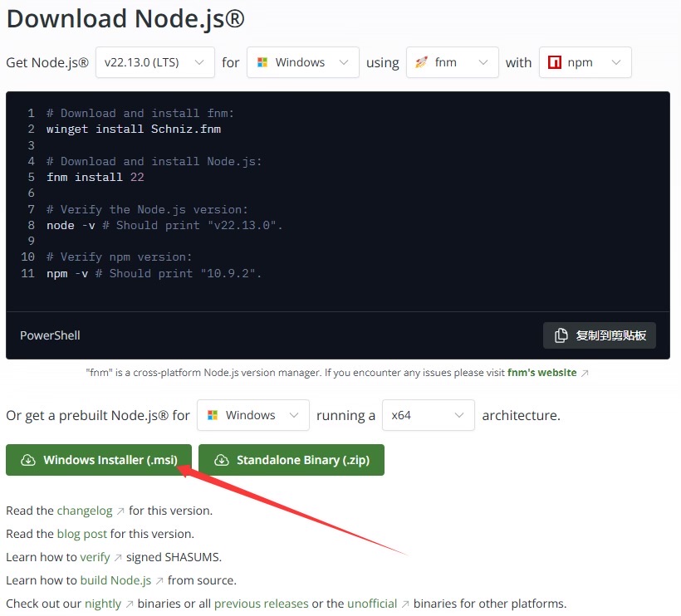
Task: Click the external arrow icon after unofficial
Action: [405, 604]
